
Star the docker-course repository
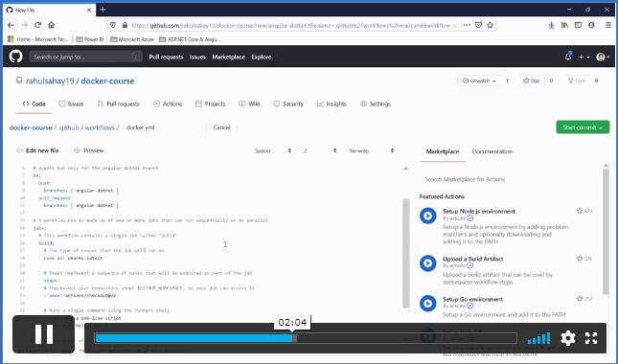tap(532, 80)
